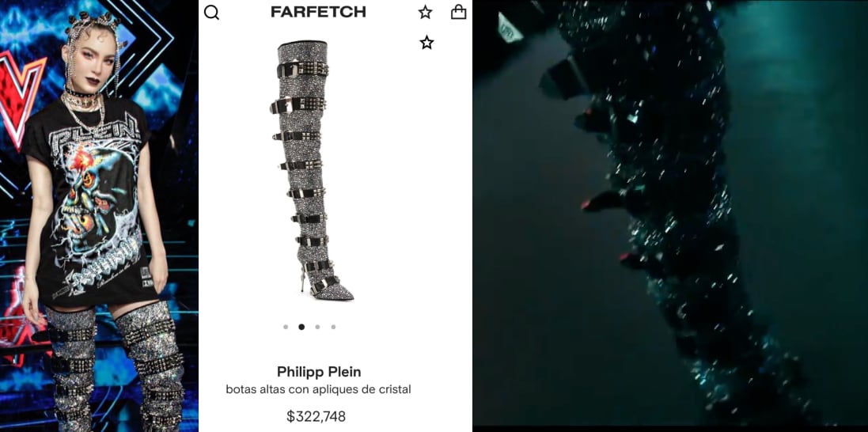Go to the FARFETCH home logo

(x=318, y=12)
